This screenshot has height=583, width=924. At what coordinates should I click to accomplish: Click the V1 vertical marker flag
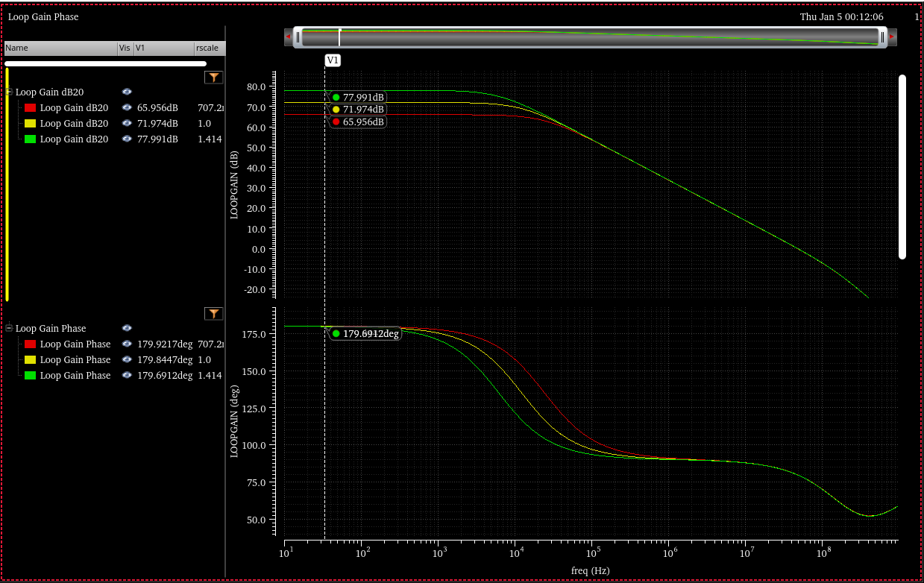333,60
